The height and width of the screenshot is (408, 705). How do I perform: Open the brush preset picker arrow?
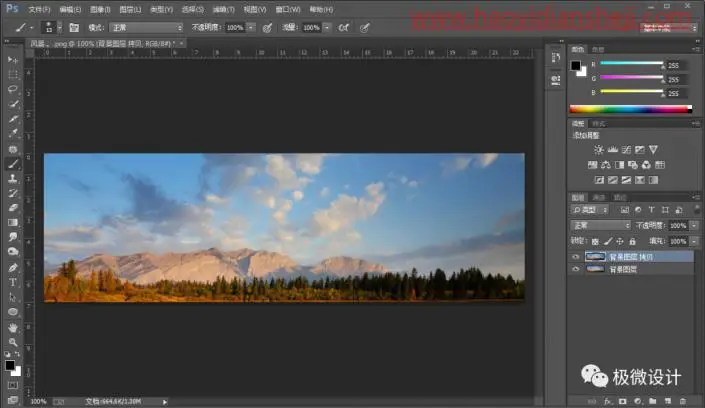pyautogui.click(x=59, y=28)
